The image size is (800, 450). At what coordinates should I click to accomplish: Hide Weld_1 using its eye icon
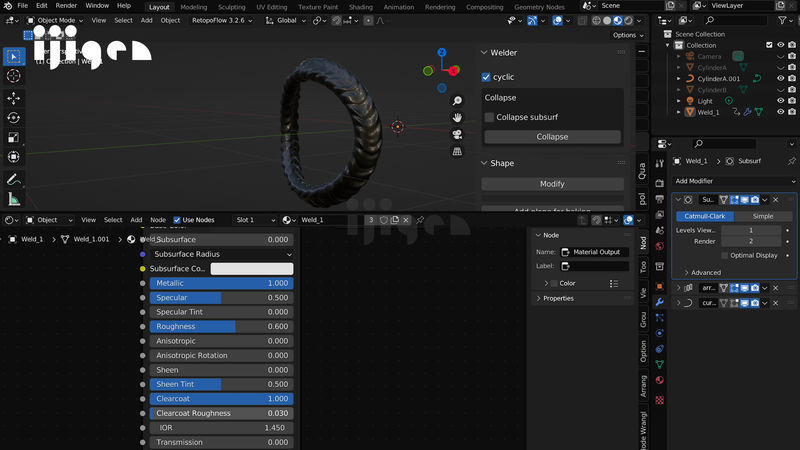(x=780, y=112)
